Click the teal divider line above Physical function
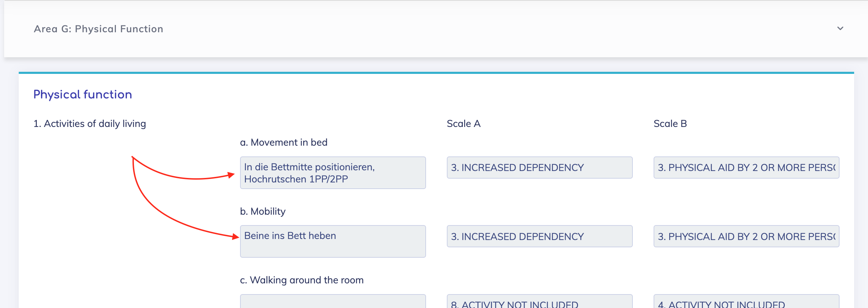868x308 pixels. [436, 73]
